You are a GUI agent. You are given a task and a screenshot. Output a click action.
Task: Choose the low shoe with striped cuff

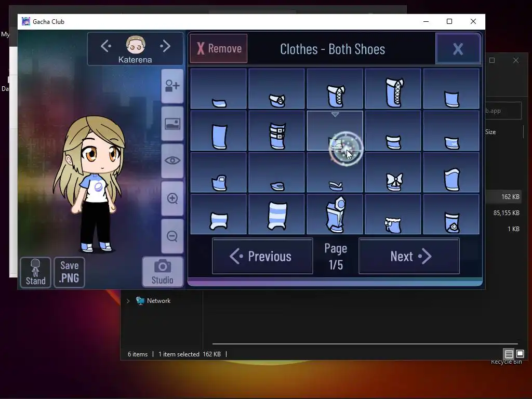(393, 130)
